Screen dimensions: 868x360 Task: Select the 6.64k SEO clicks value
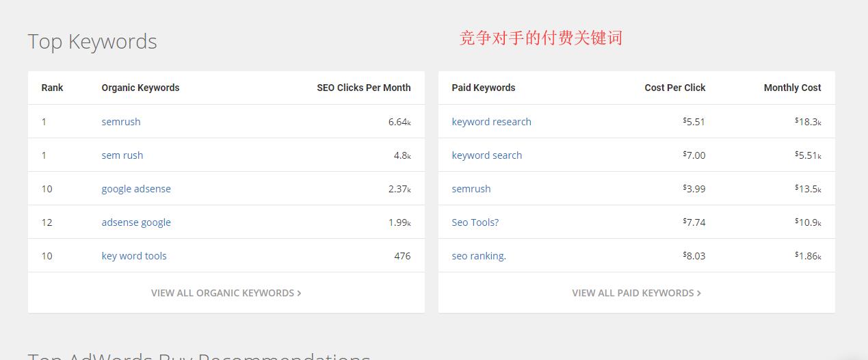[399, 122]
